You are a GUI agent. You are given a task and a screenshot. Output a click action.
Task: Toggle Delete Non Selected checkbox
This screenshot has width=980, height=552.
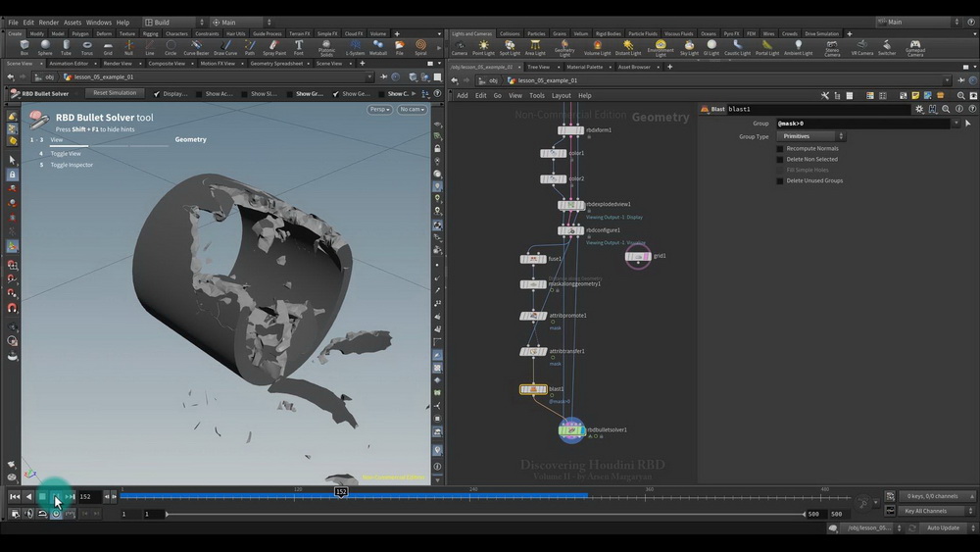[x=779, y=160]
